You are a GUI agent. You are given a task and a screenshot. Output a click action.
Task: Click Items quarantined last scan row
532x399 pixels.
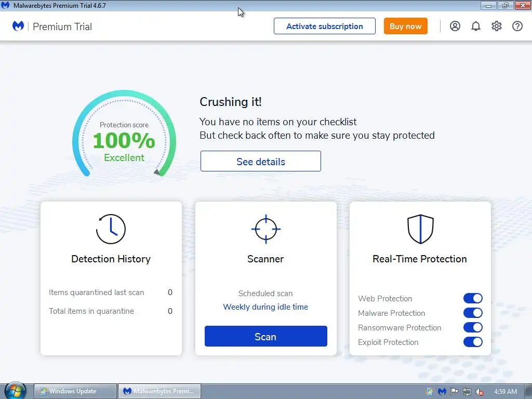[x=111, y=292]
